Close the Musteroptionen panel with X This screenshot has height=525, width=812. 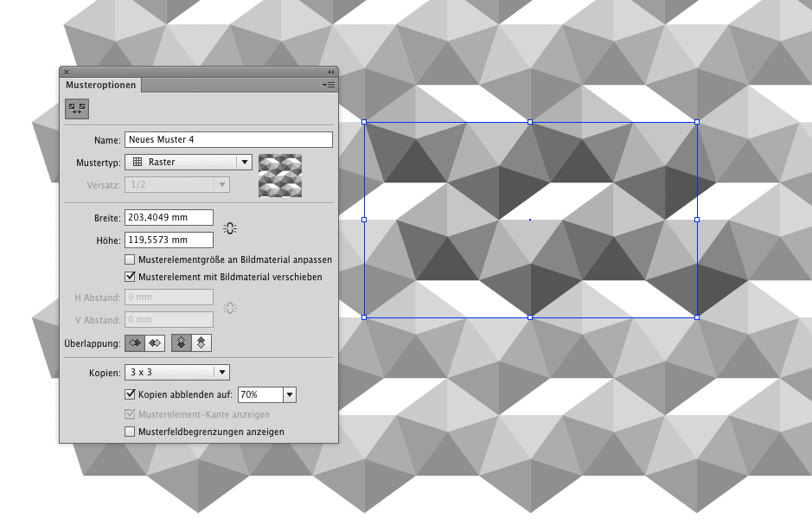pyautogui.click(x=67, y=72)
